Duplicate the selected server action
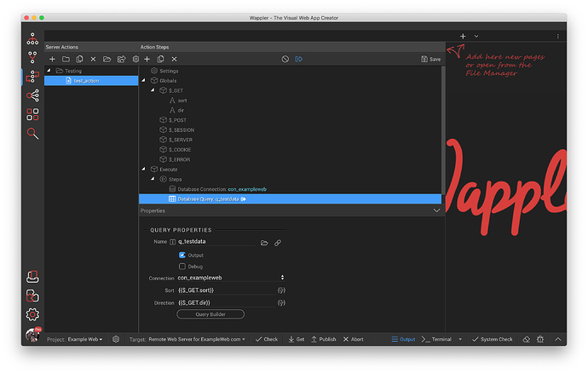The height and width of the screenshot is (374, 588). [79, 60]
